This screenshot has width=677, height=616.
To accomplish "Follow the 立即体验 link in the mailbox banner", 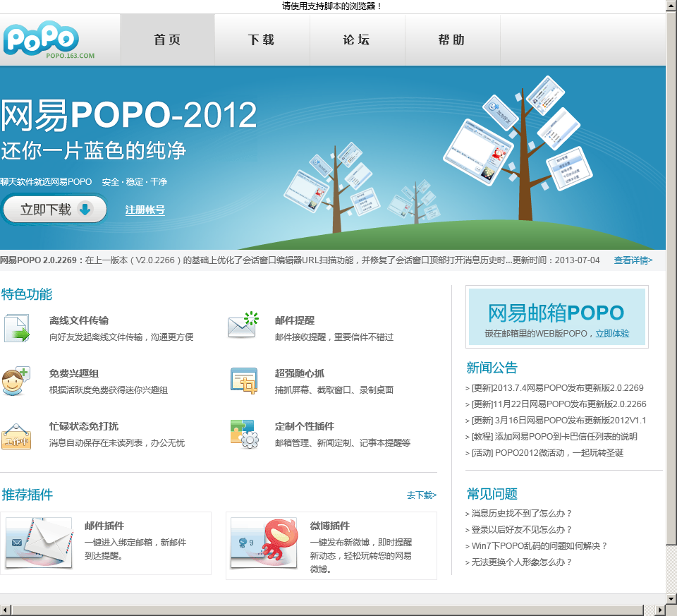I will coord(612,334).
